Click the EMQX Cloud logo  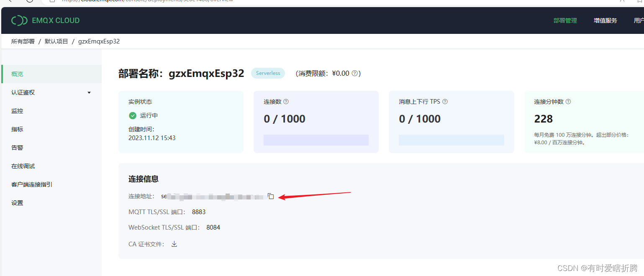tap(45, 20)
